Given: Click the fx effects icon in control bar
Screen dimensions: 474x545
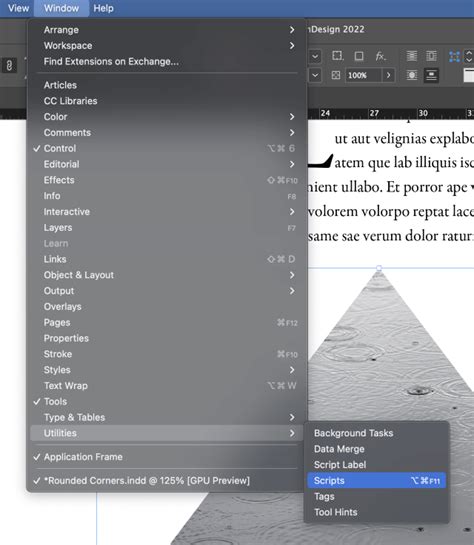Looking at the screenshot, I should (x=380, y=56).
